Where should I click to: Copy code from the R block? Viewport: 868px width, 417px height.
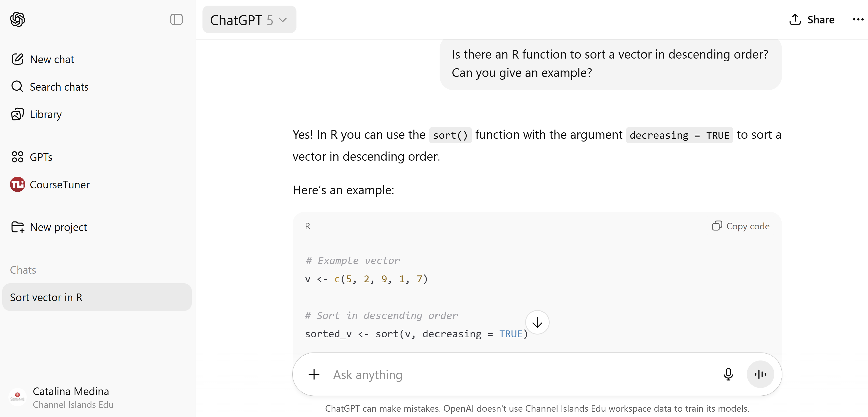pyautogui.click(x=741, y=226)
